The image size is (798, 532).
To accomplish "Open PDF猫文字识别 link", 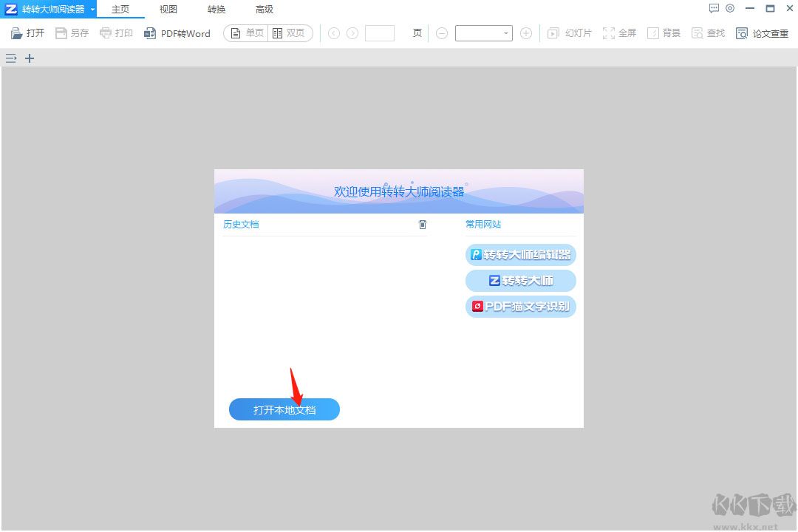I will [521, 307].
